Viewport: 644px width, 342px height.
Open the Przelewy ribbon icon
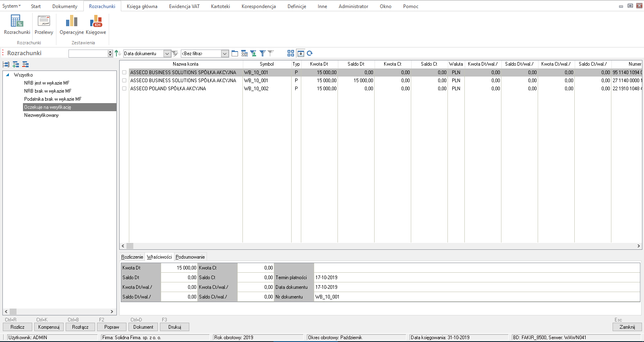(x=44, y=25)
